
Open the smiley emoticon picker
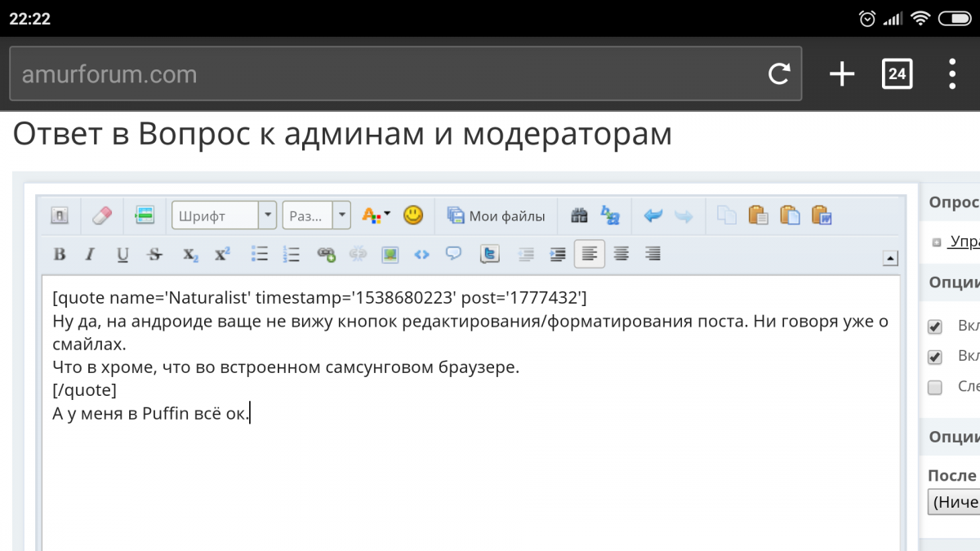[414, 216]
